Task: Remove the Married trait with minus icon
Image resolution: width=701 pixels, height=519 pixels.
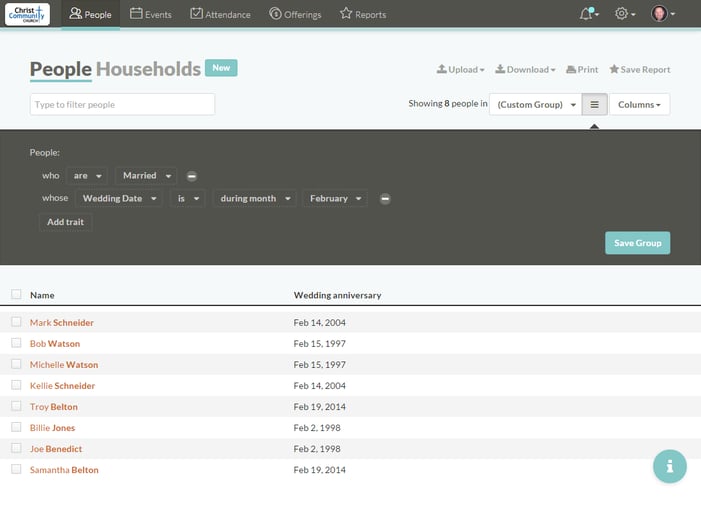Action: [192, 176]
